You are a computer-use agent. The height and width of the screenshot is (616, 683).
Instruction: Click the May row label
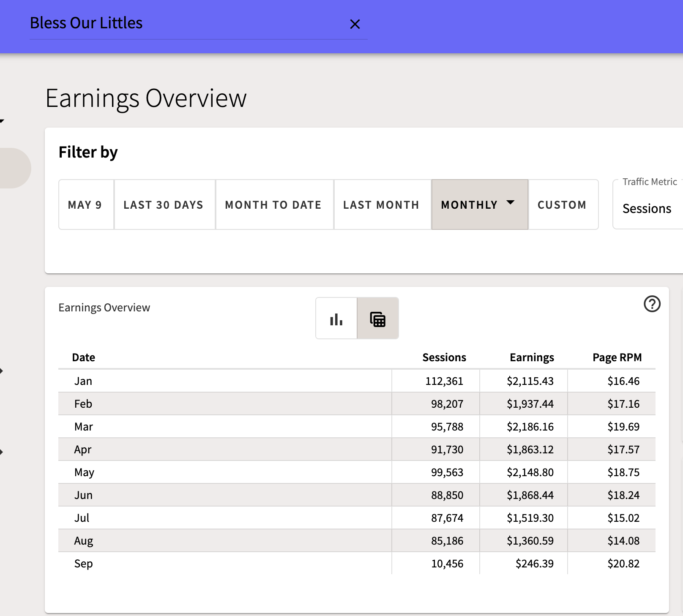[x=84, y=472]
